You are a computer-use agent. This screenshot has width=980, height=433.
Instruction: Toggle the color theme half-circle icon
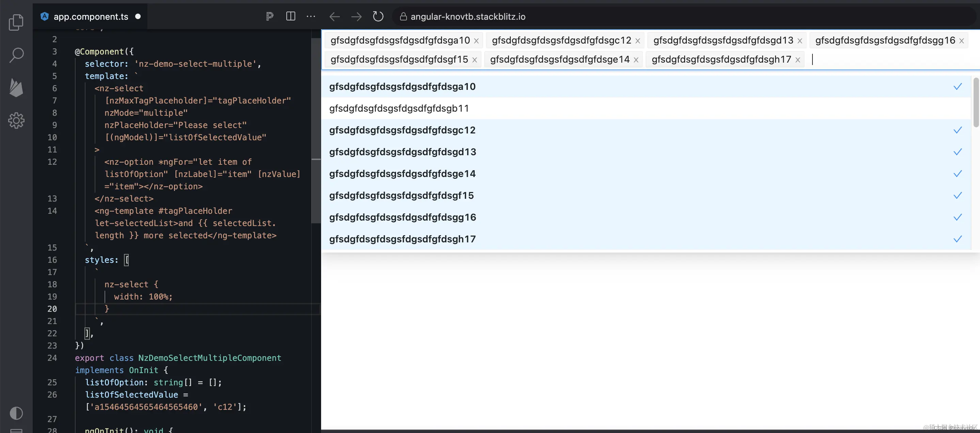16,413
